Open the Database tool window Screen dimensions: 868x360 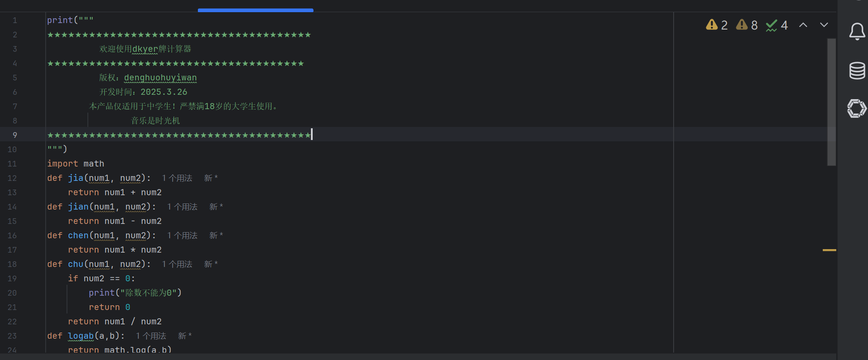(857, 70)
